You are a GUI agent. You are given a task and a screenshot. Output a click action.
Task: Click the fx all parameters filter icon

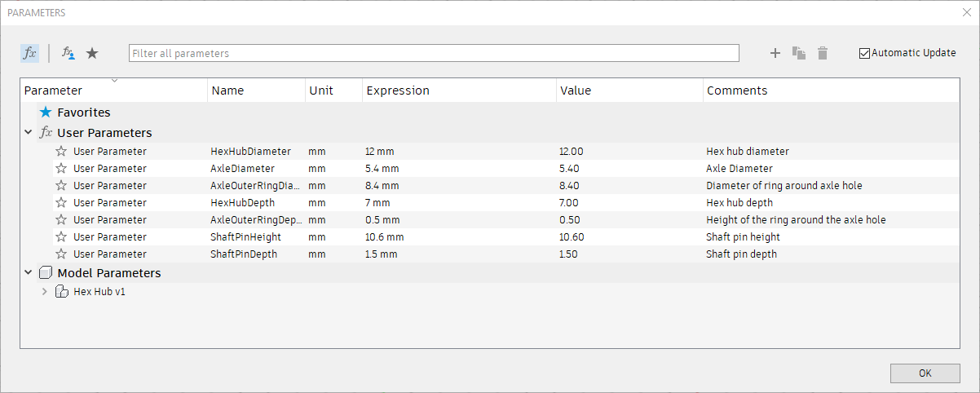click(29, 53)
